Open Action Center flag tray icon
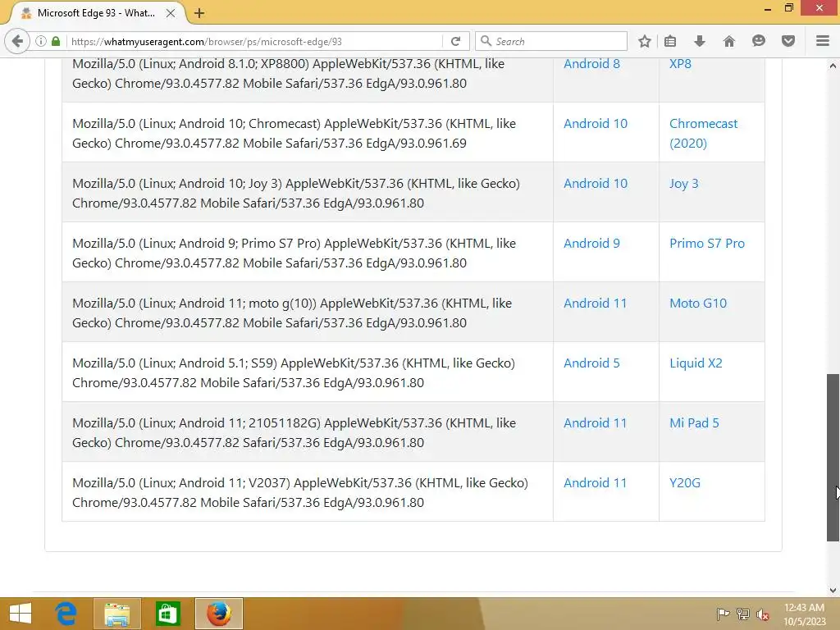 click(723, 614)
